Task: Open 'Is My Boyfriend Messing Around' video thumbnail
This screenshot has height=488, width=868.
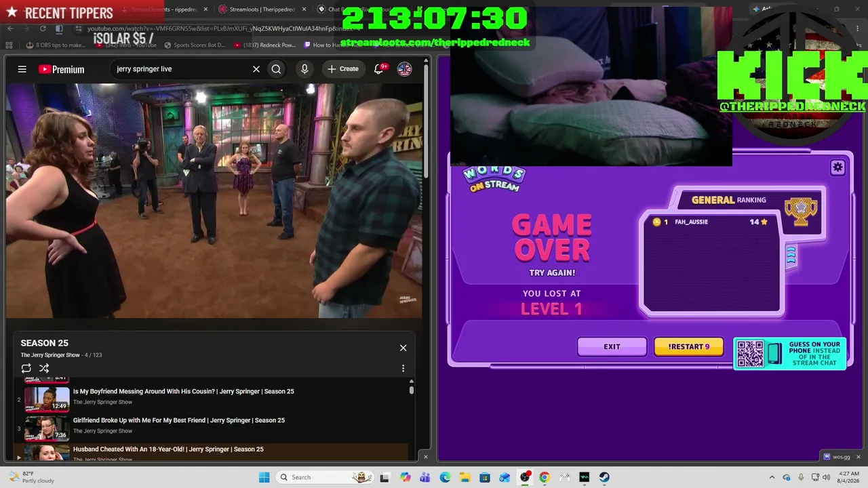Action: click(x=47, y=399)
